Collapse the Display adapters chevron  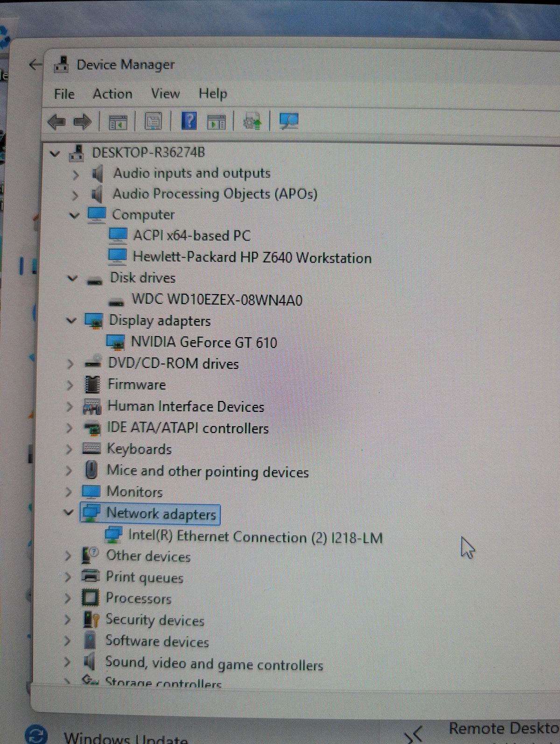pos(71,321)
